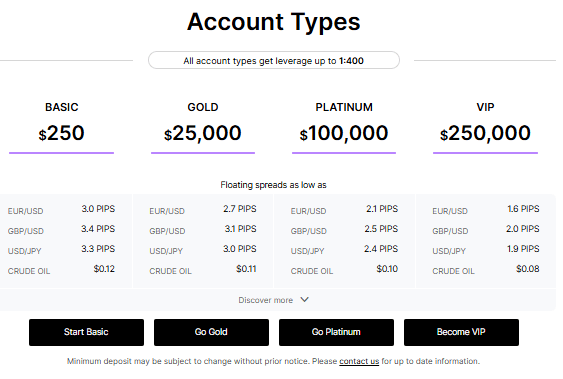
Task: Click the Discover more chevron arrow
Action: (x=304, y=300)
